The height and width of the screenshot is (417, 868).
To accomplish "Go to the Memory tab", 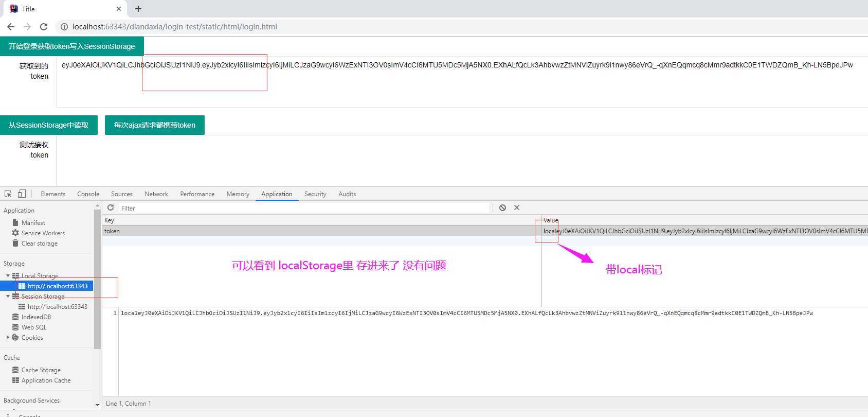I will point(238,194).
